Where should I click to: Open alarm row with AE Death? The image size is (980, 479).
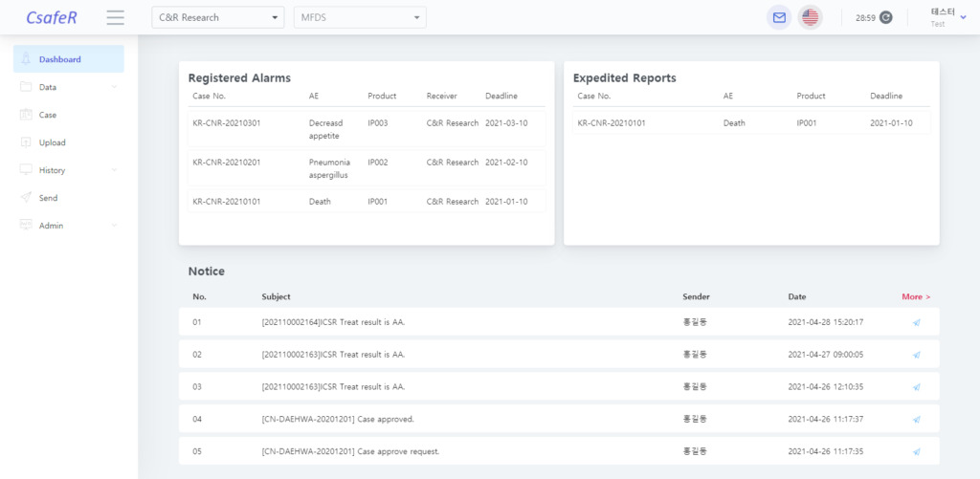[x=367, y=202]
